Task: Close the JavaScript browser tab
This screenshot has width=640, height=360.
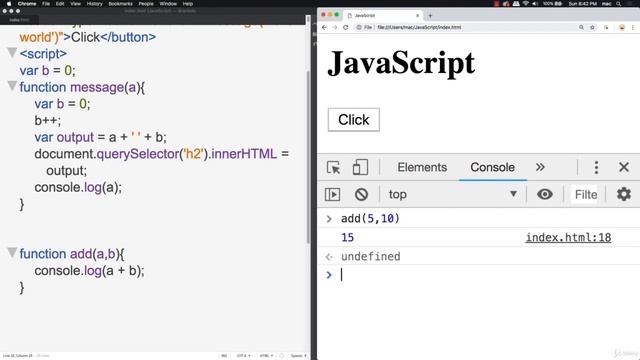Action: [418, 16]
